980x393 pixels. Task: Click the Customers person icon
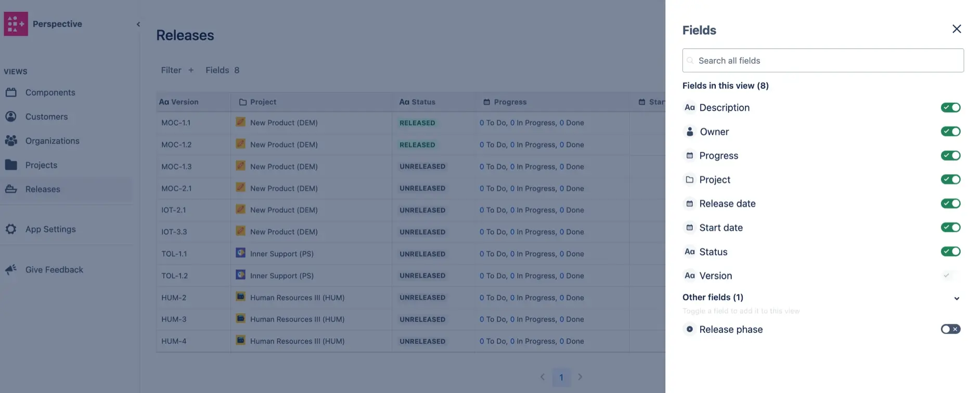[x=11, y=116]
